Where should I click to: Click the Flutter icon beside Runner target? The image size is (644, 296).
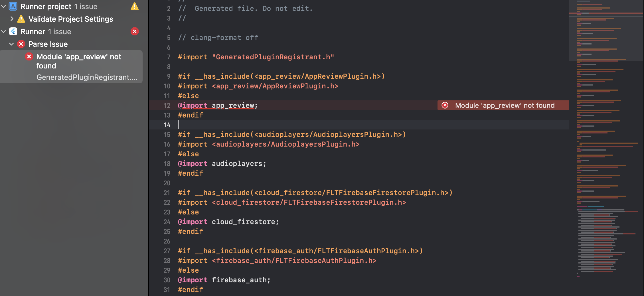[13, 31]
